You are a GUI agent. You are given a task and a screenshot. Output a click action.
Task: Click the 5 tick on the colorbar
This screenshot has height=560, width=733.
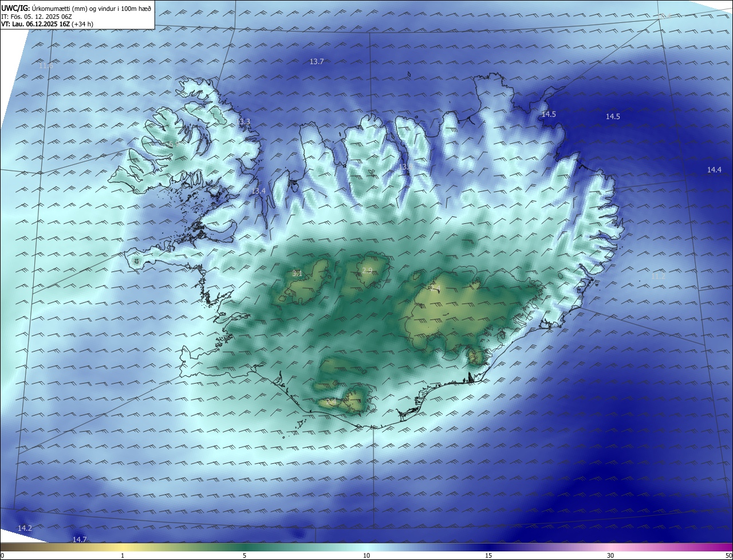[x=245, y=555]
